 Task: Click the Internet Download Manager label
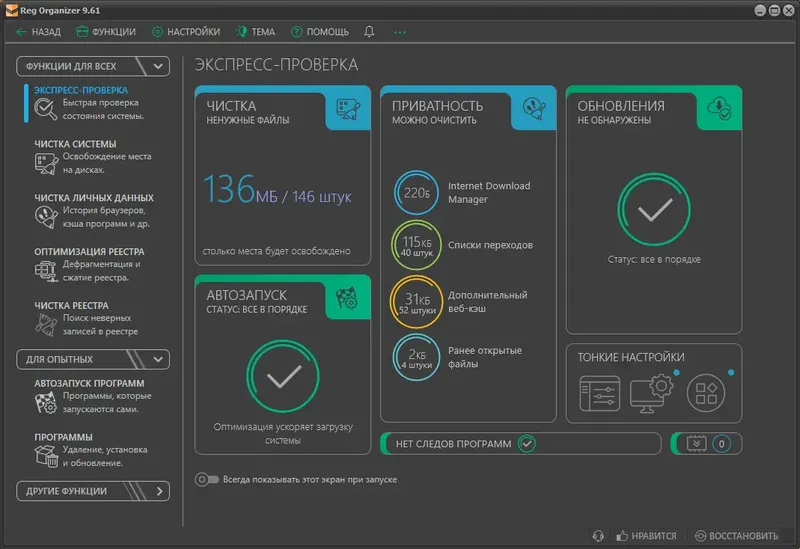(489, 193)
